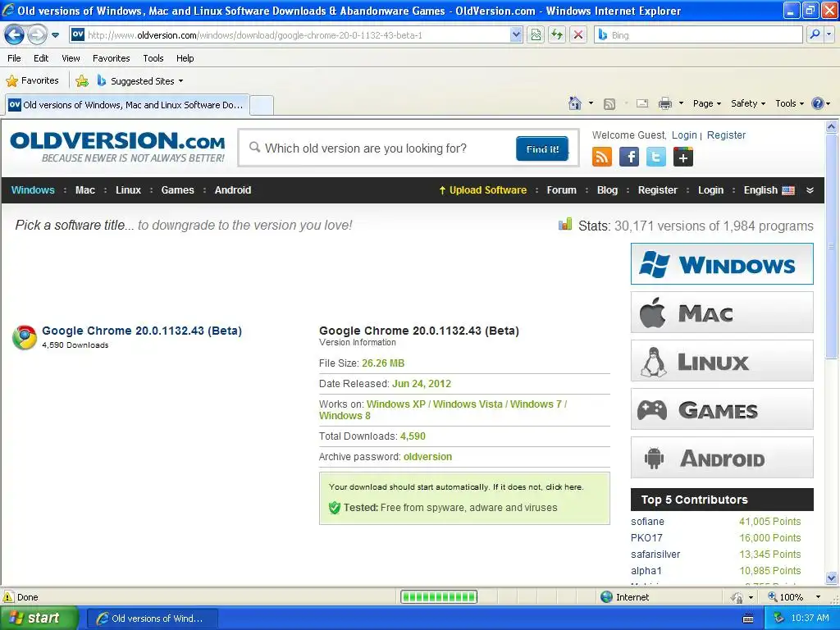This screenshot has width=840, height=630.
Task: Click the Login link beside Welcome Guest
Action: click(x=684, y=135)
